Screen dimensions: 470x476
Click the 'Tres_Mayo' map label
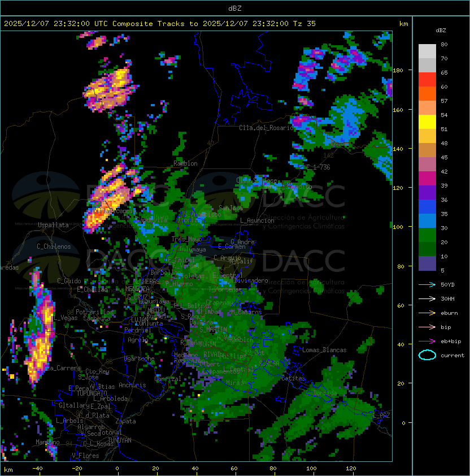186,239
